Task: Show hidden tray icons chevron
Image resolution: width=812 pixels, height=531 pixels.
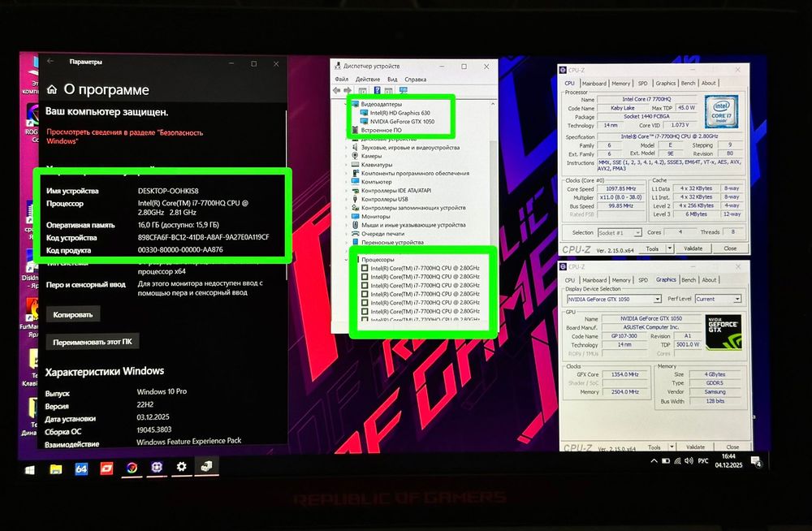Action: click(x=654, y=460)
